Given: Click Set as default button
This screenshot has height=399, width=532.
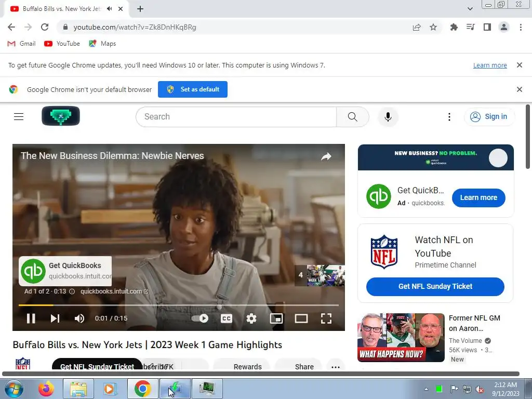Looking at the screenshot, I should pos(192,89).
